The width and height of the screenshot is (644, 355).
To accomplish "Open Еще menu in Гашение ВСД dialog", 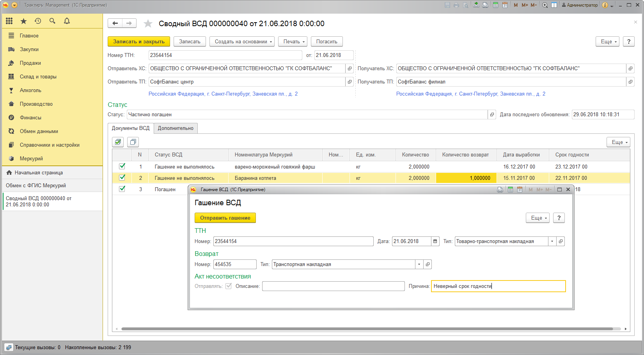I will [538, 218].
